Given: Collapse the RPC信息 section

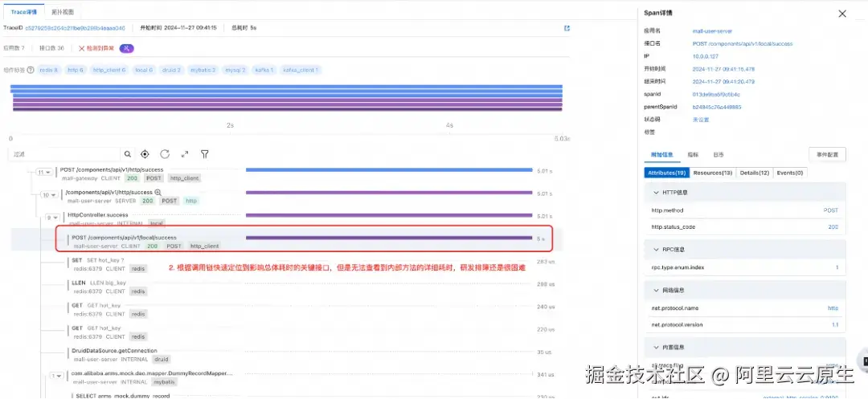Looking at the screenshot, I should [x=744, y=249].
